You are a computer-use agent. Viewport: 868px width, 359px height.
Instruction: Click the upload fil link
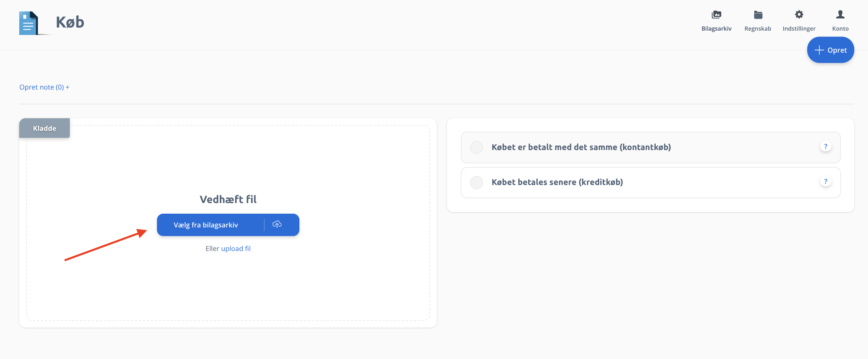236,249
